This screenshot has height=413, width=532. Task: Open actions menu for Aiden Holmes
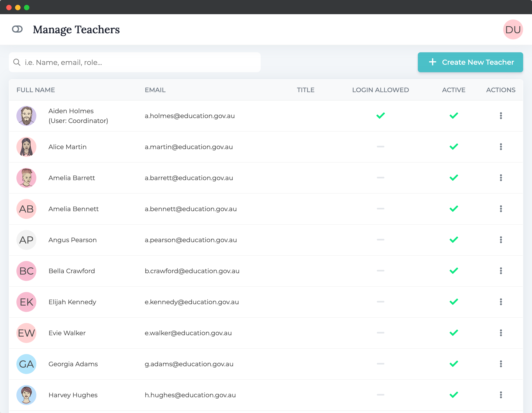501,116
